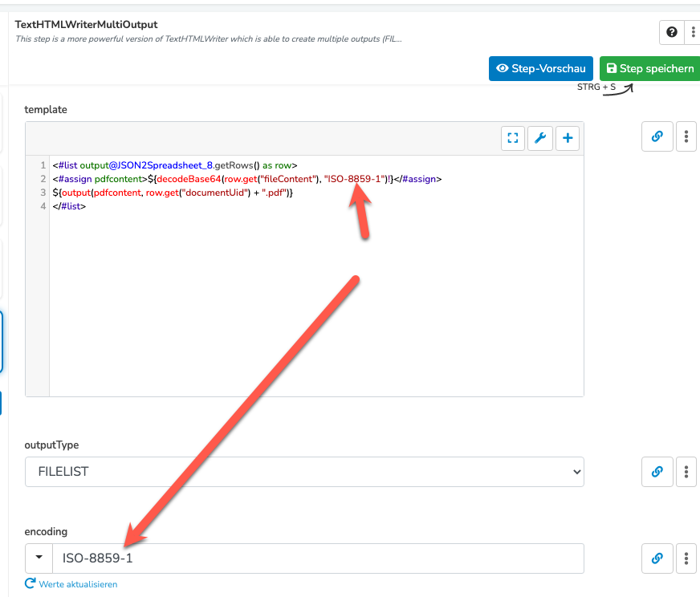The width and height of the screenshot is (700, 597).
Task: Open three-dot menu beside template field
Action: [686, 136]
